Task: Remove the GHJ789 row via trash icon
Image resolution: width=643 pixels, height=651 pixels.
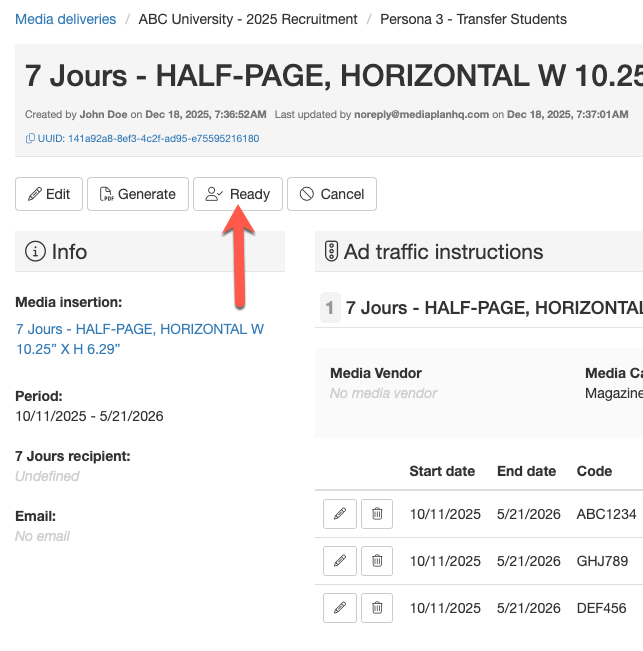Action: click(x=377, y=561)
